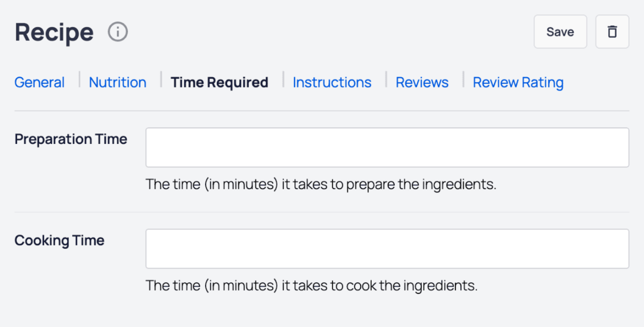Switch to the General tab
This screenshot has height=327, width=644.
click(x=39, y=82)
